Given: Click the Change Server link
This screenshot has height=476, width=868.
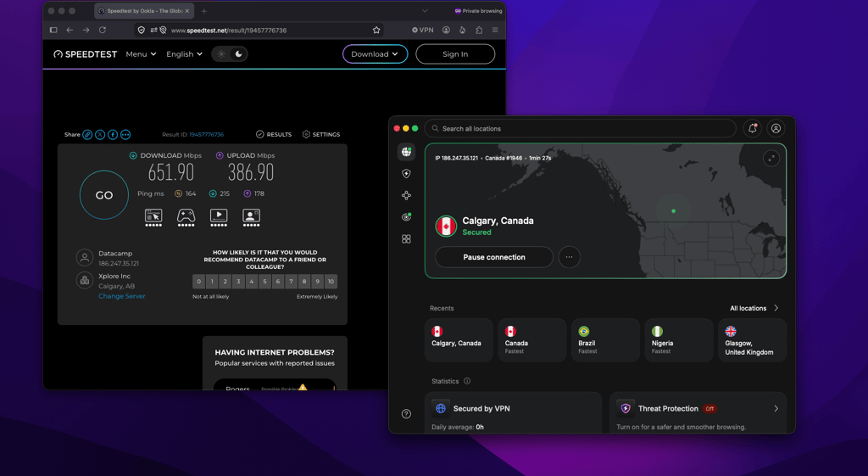Looking at the screenshot, I should (122, 296).
